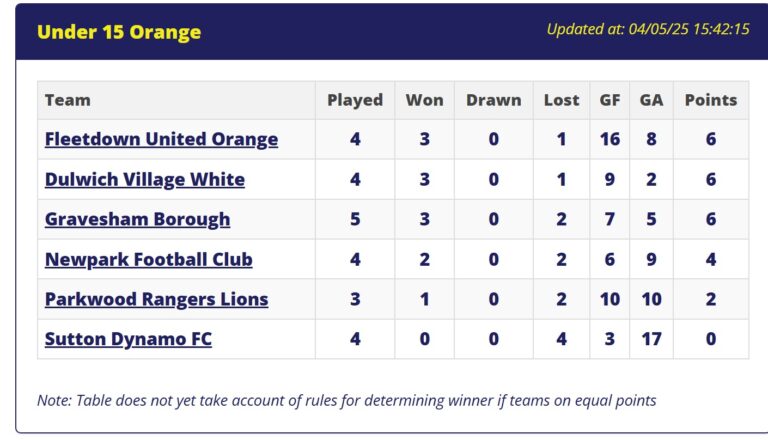Open Dulwich Village White team link
The image size is (768, 440).
click(144, 179)
